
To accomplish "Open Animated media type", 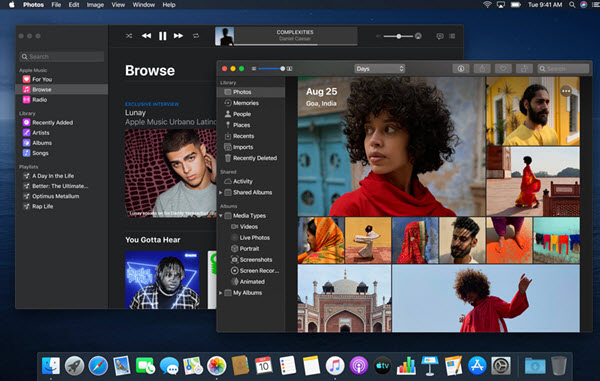I will (x=251, y=282).
